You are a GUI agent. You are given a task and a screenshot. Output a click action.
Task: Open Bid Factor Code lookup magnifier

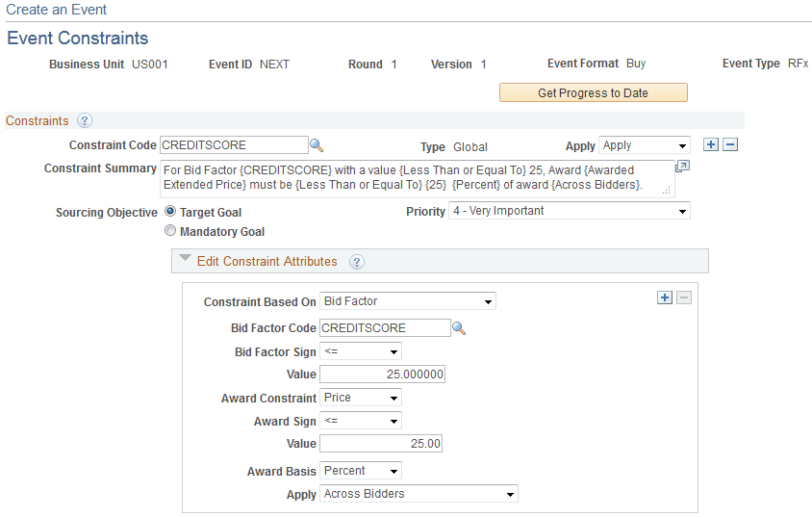[459, 328]
